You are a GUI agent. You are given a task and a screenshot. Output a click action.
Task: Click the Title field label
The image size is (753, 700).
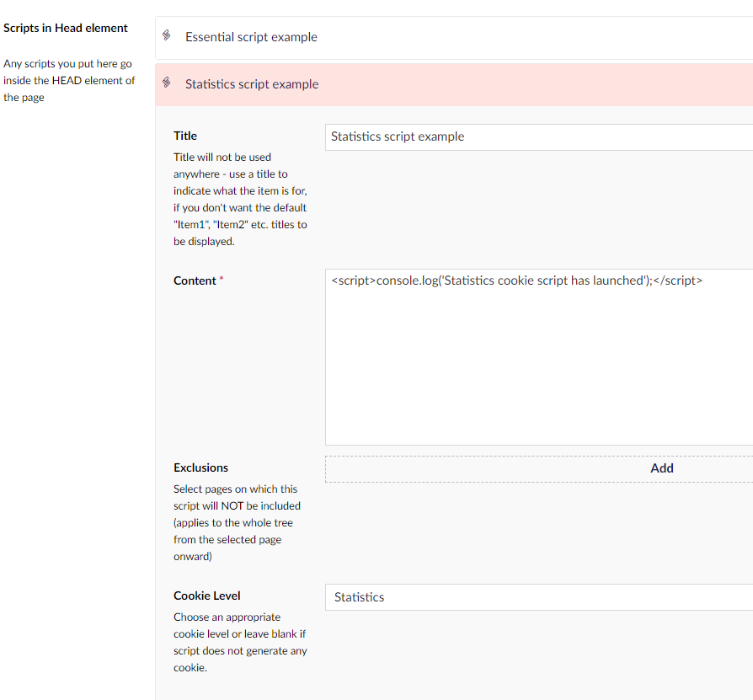(x=185, y=136)
